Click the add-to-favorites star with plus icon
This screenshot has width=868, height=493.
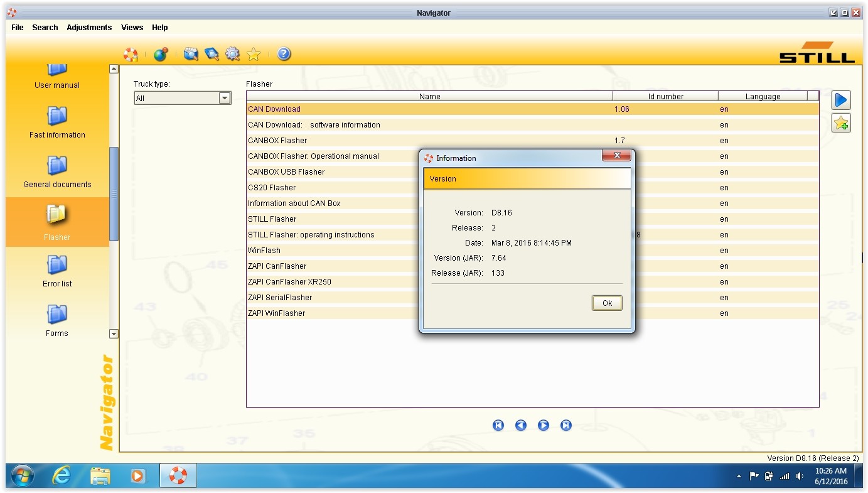tap(841, 123)
